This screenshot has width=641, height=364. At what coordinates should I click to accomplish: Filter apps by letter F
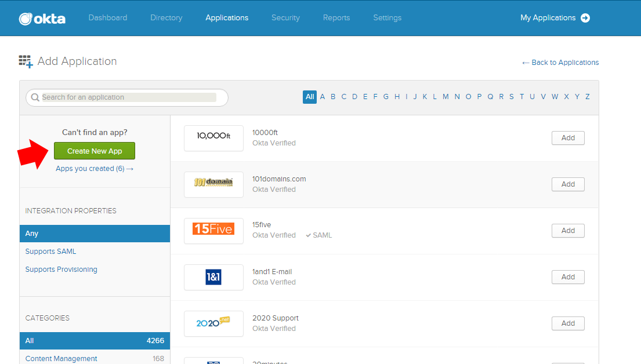(375, 97)
